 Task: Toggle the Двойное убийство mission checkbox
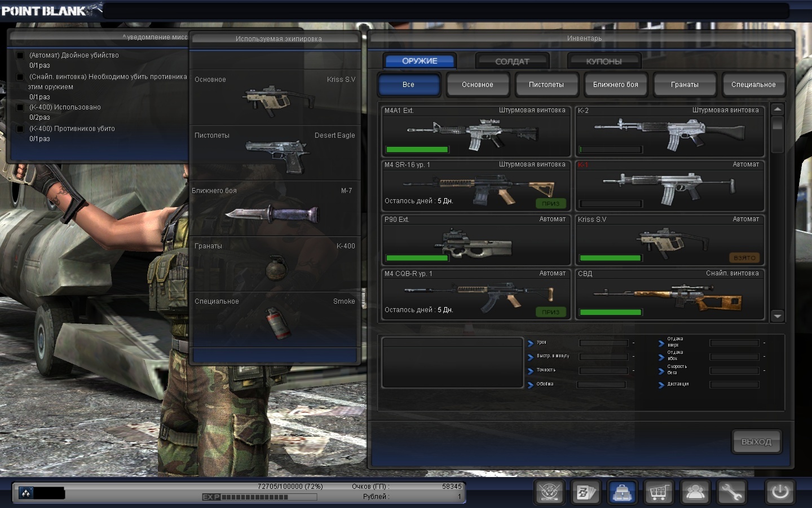20,55
